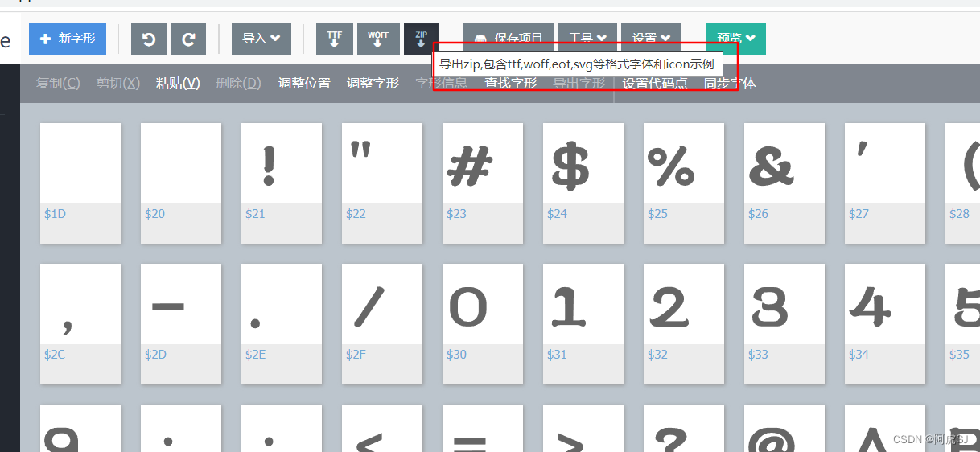
Task: Choose 调整字形 adjust glyph
Action: pos(373,83)
